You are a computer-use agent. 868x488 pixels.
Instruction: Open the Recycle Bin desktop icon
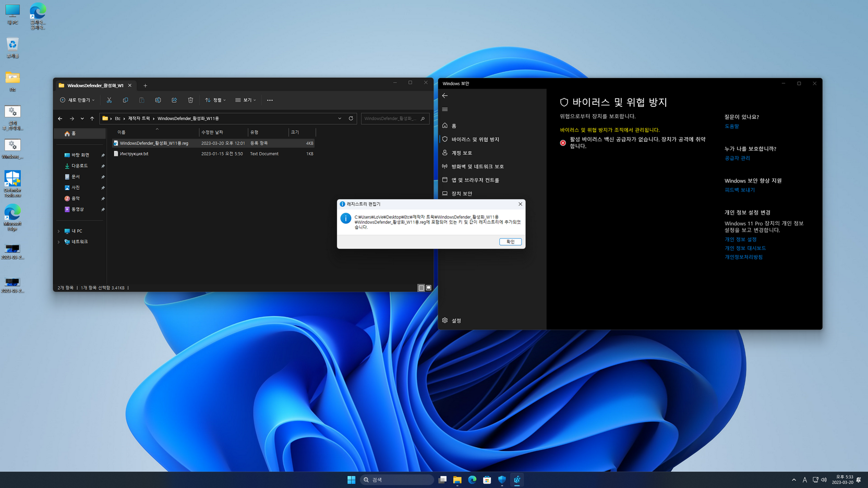(x=13, y=47)
